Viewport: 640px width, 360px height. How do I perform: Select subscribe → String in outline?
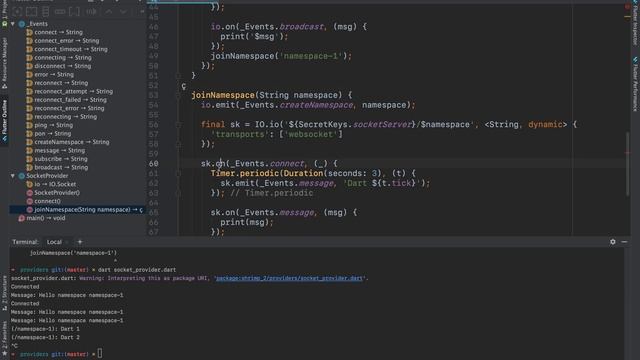61,159
